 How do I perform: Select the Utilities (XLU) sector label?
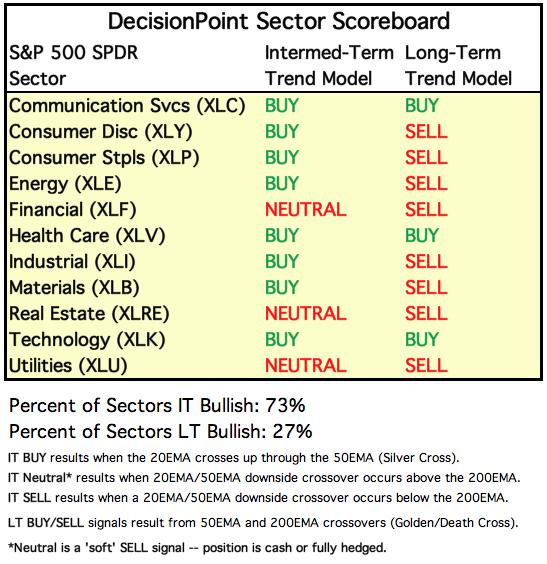[x=68, y=366]
